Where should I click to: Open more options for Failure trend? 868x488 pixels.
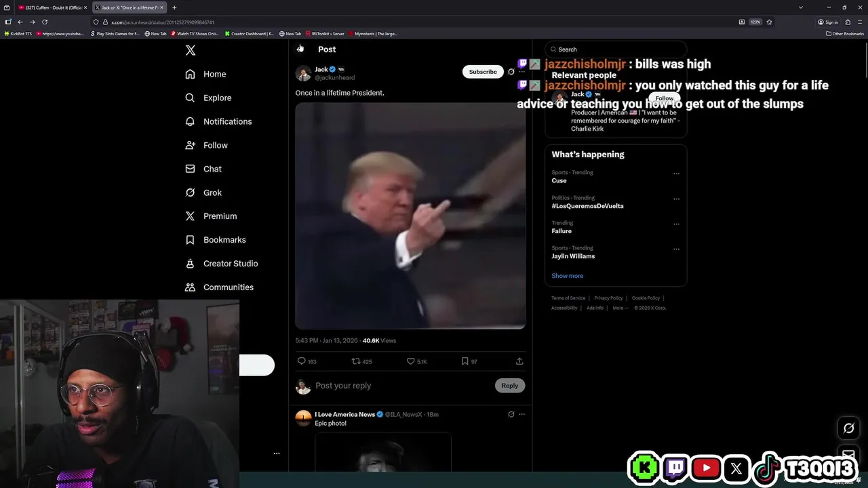(x=676, y=224)
